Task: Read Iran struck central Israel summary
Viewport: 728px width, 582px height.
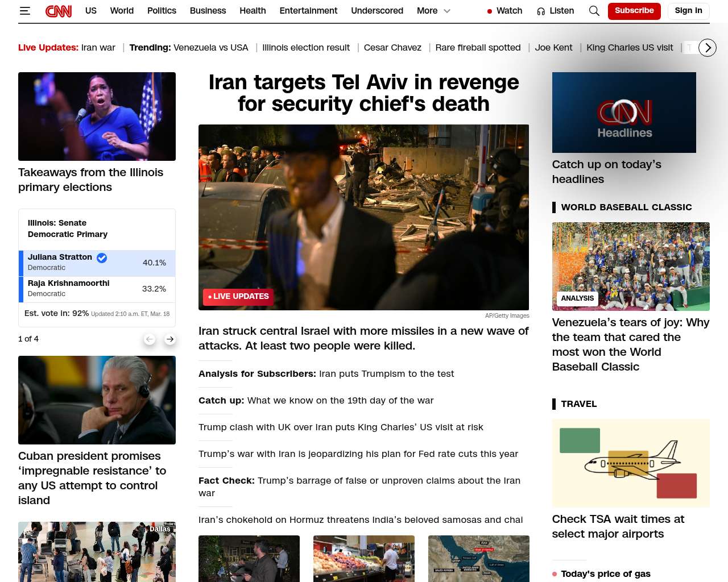Action: [363, 338]
